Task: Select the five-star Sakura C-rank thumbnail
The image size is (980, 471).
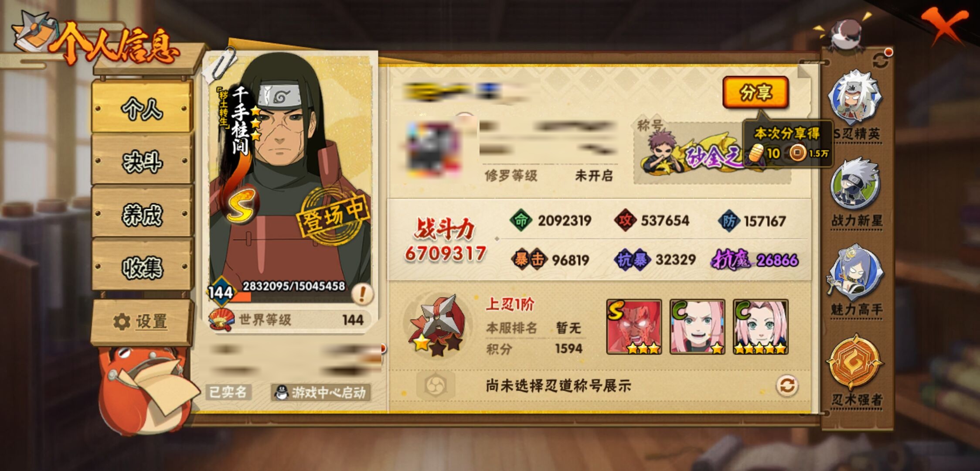Action: click(761, 327)
